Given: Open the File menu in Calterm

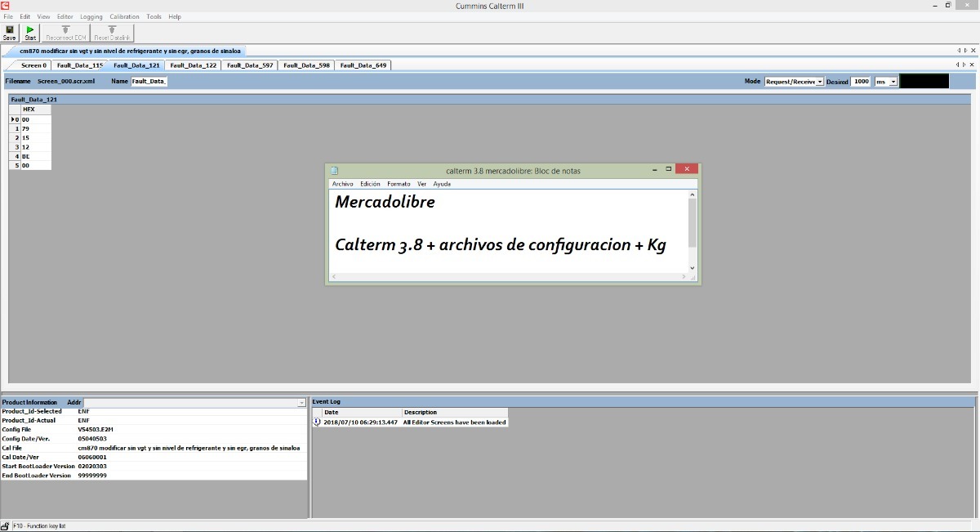Looking at the screenshot, I should (x=8, y=16).
